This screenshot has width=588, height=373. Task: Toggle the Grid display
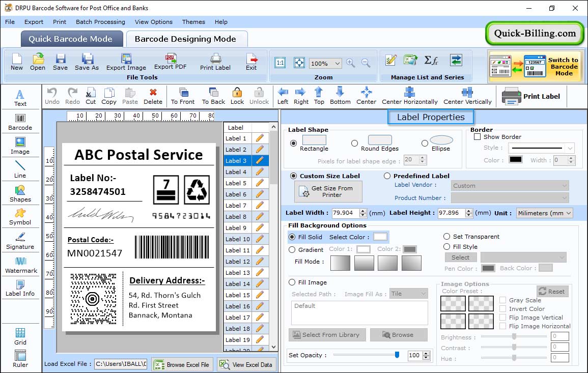click(x=20, y=336)
